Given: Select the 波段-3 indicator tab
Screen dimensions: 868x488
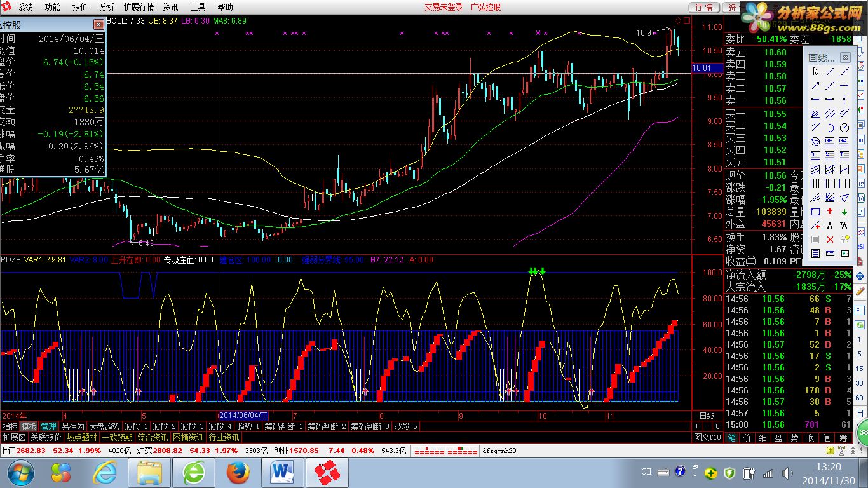Looking at the screenshot, I should click(192, 426).
